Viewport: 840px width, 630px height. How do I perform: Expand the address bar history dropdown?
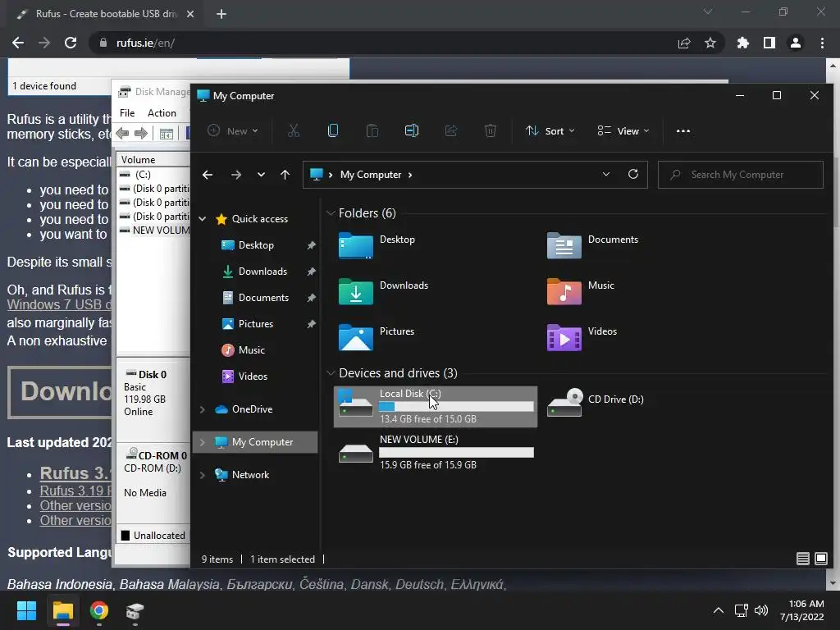point(606,174)
